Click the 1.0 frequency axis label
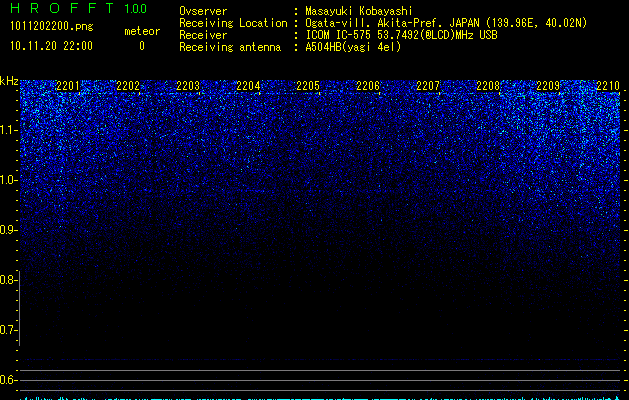The image size is (629, 400). 9,180
